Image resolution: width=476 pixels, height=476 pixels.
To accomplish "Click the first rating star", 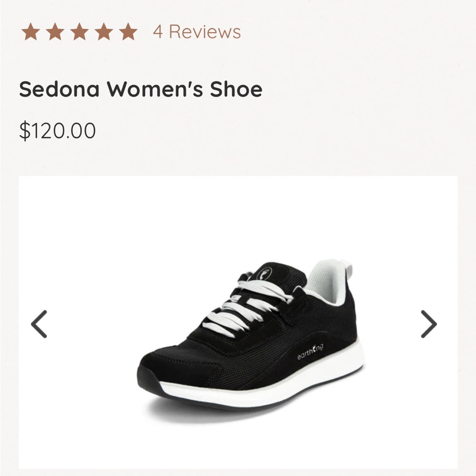I will (31, 32).
